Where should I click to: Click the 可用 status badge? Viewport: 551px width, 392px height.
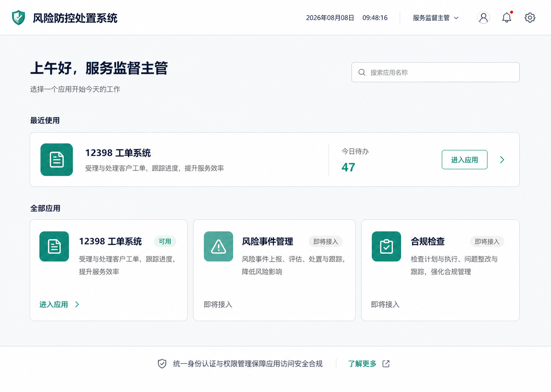[165, 242]
